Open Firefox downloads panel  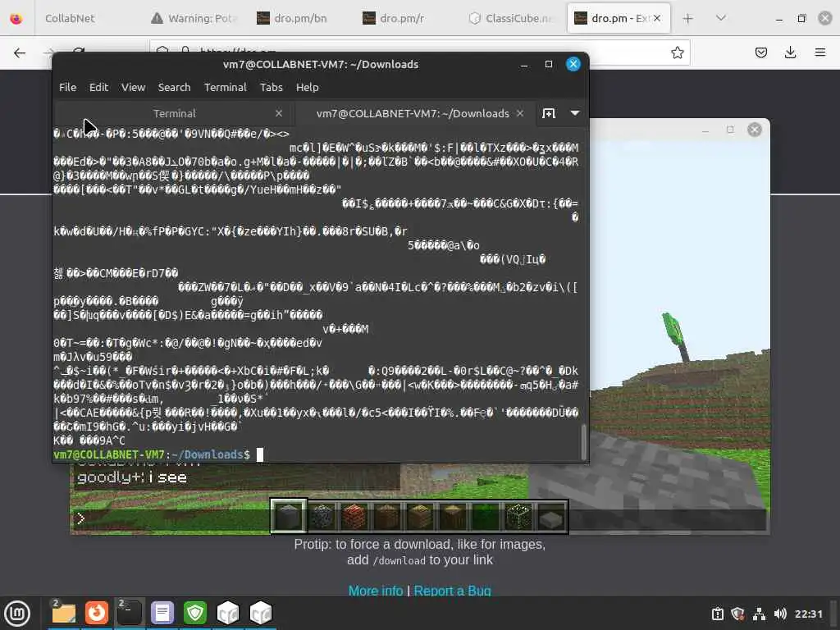(790, 52)
